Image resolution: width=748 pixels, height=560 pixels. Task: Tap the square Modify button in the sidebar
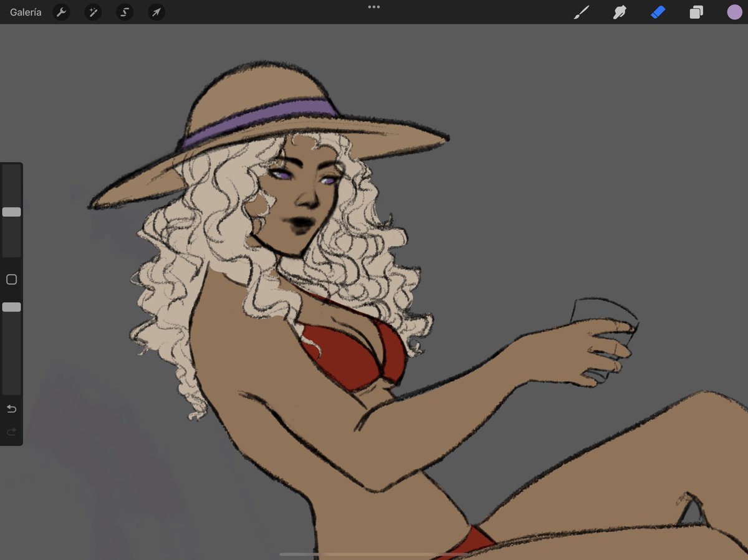point(11,280)
